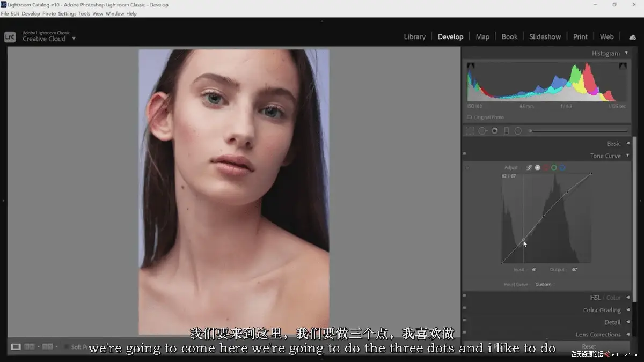Open the View menu

[x=98, y=13]
